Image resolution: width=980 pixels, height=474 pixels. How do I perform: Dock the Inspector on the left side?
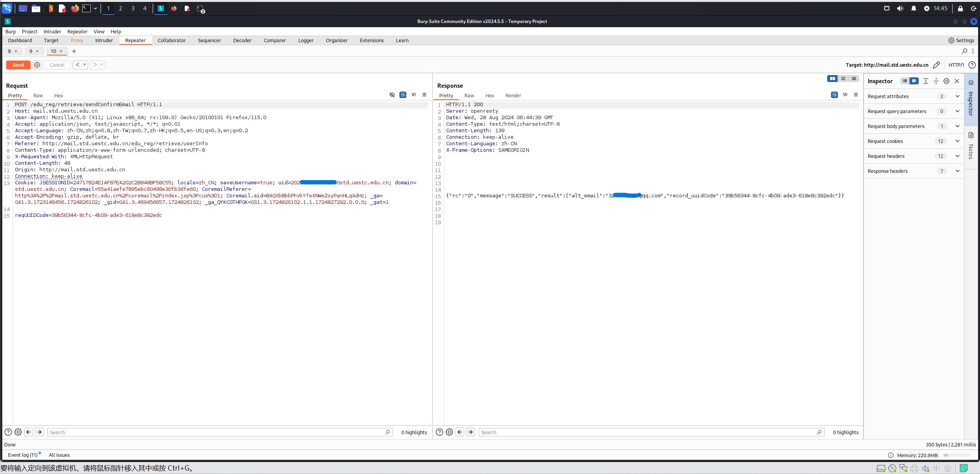(905, 81)
